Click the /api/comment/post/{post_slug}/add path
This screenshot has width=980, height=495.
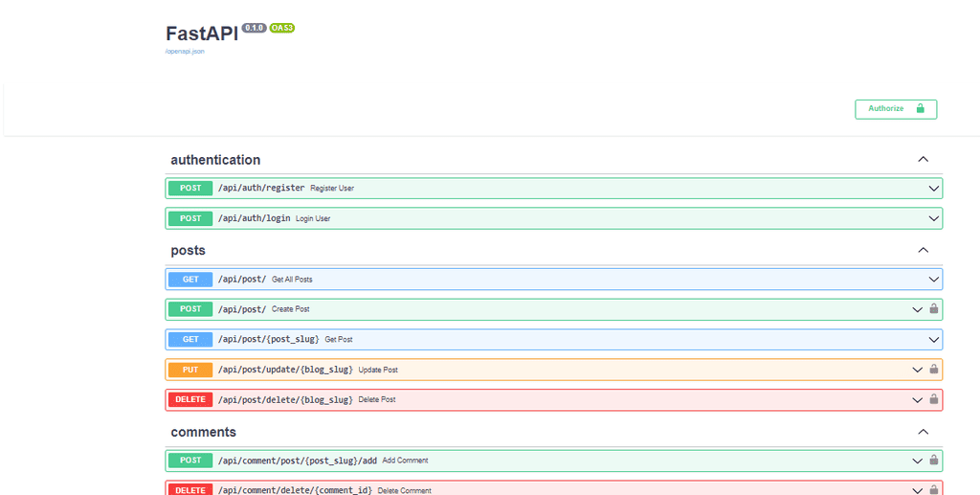(x=298, y=461)
